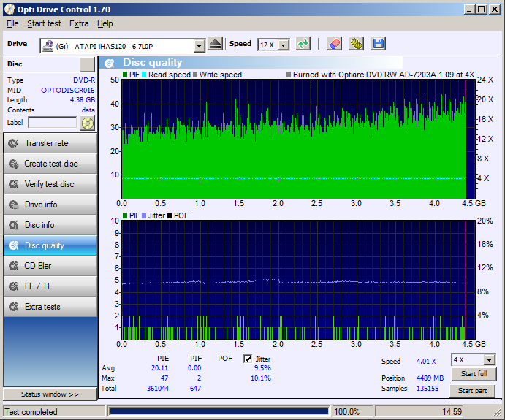The width and height of the screenshot is (505, 420).
Task: Click the Drive info disc icon
Action: tap(14, 205)
